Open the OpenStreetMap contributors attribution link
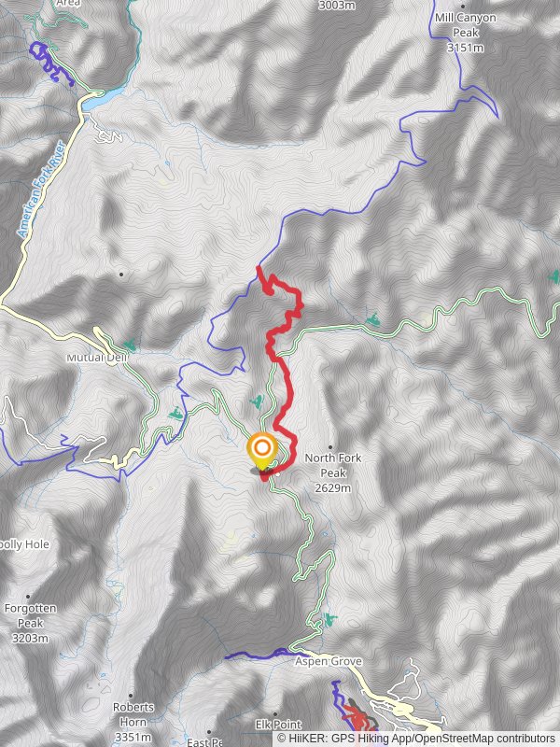This screenshot has width=560, height=747. pos(485,739)
